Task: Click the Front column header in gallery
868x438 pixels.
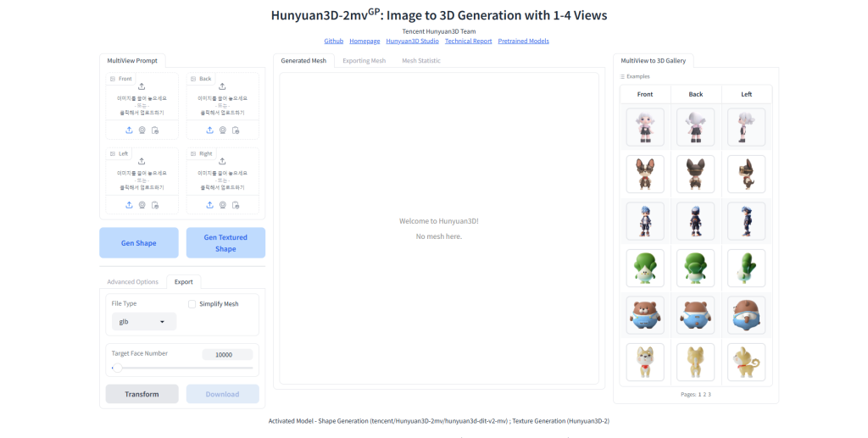Action: click(645, 95)
